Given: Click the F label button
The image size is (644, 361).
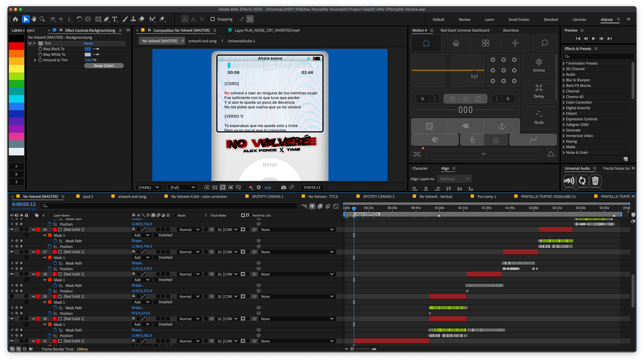Looking at the screenshot, I should (16, 167).
